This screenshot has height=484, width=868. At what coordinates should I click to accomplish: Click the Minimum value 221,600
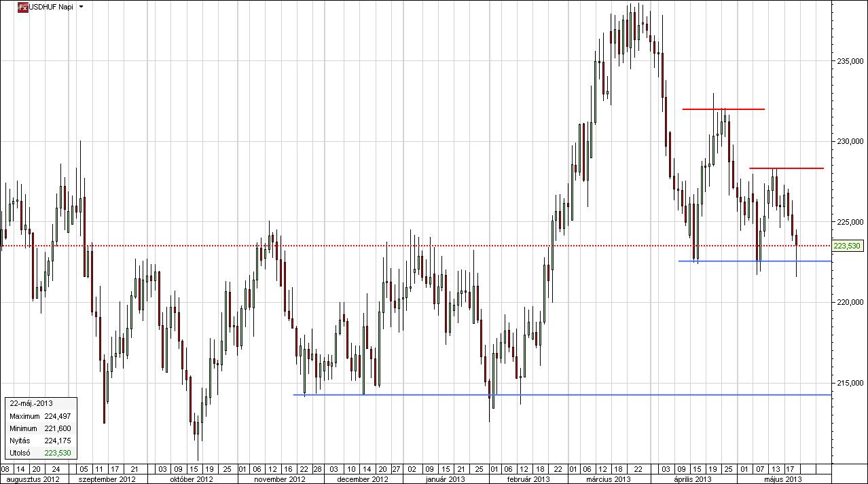pyautogui.click(x=57, y=428)
